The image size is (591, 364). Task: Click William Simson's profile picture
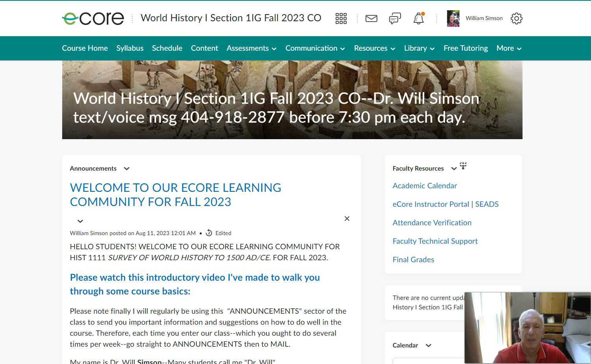click(453, 18)
